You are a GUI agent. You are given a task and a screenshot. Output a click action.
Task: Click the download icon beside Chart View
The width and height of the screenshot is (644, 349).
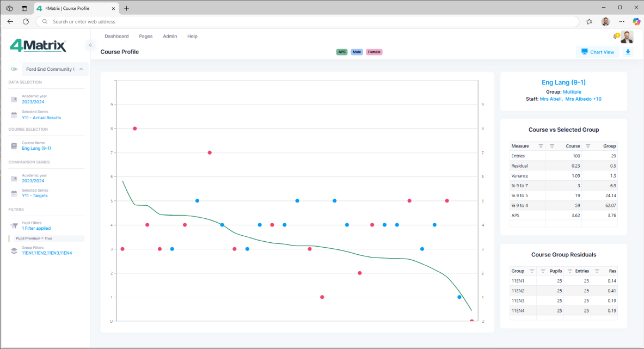pos(628,52)
